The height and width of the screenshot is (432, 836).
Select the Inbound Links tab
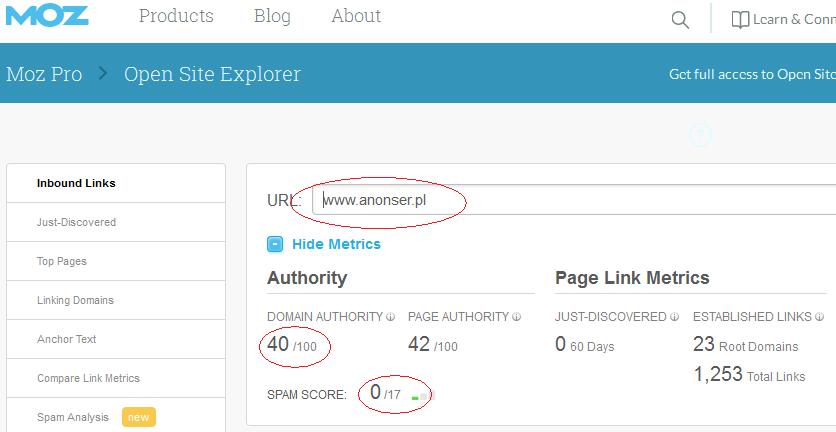(116, 183)
